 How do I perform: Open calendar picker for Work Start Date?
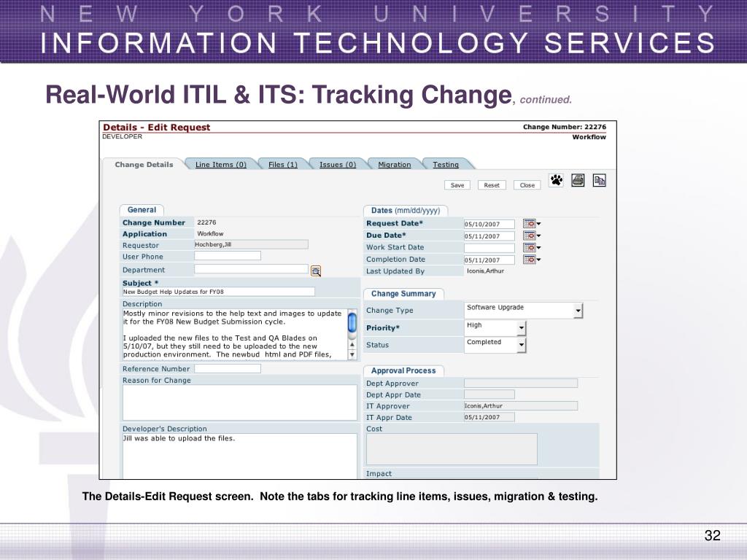[532, 247]
